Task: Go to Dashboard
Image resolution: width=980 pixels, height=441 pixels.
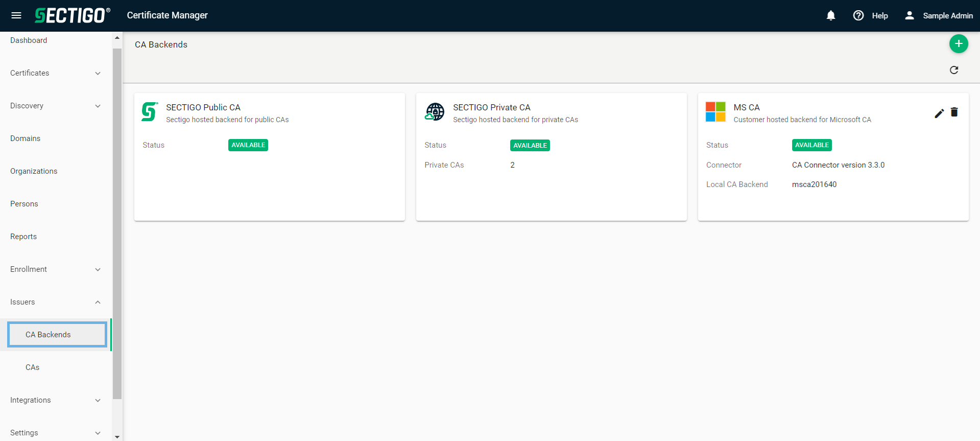Action: pyautogui.click(x=29, y=40)
